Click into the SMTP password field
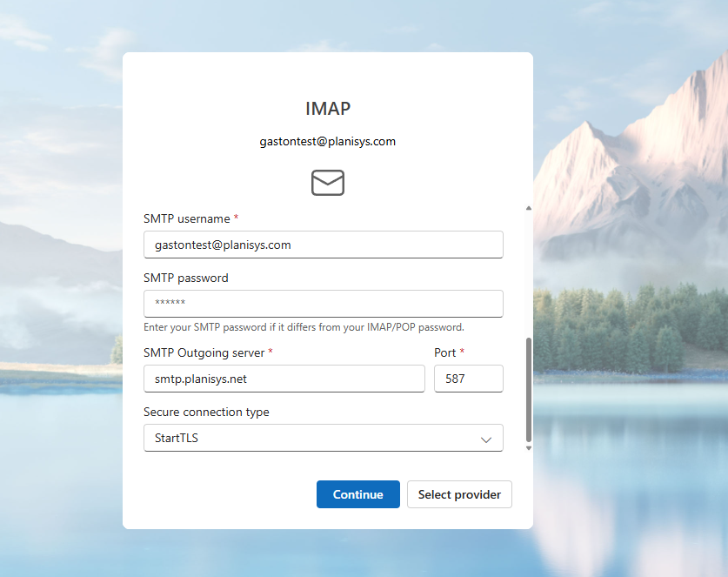 point(323,304)
